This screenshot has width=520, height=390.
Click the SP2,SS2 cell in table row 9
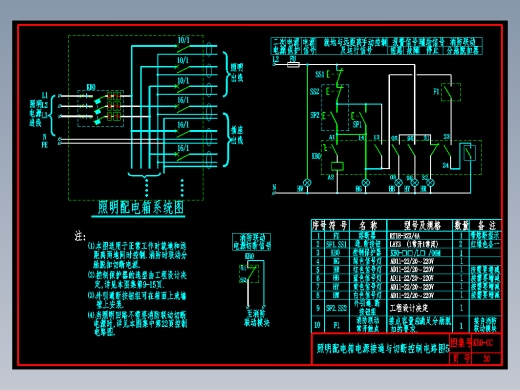(x=336, y=308)
